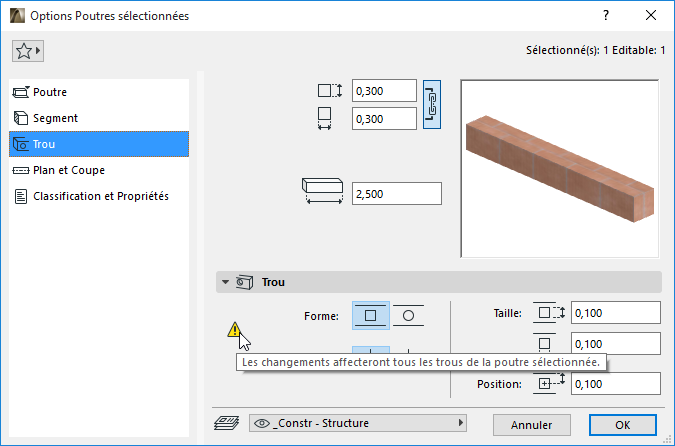
Task: Click the 3D brick beam preview
Action: pyautogui.click(x=560, y=169)
